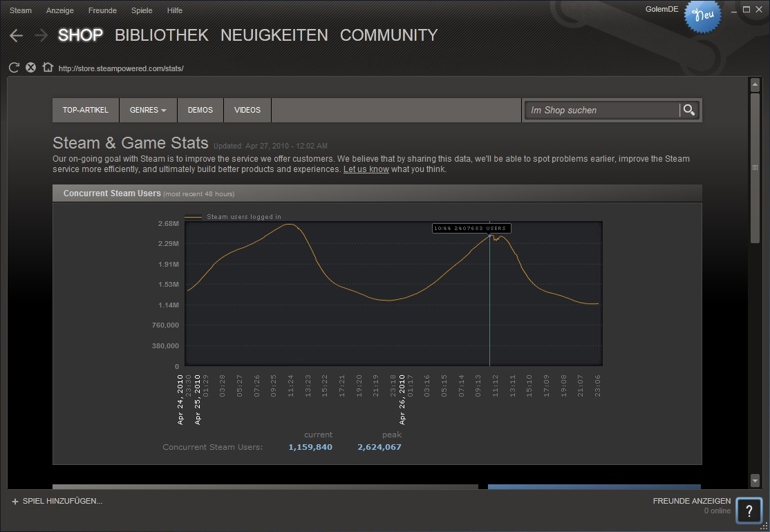770x532 pixels.
Task: Focus the Im Shop suchen field
Action: [602, 110]
